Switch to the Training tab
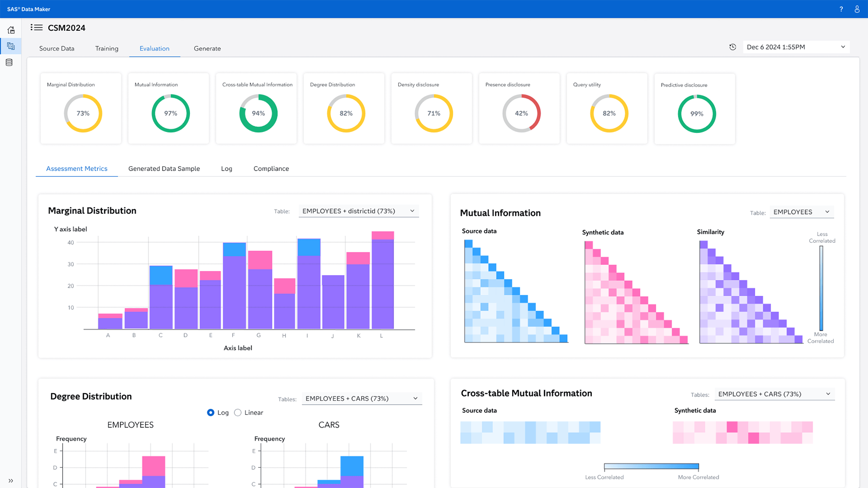The width and height of the screenshot is (868, 488). 107,48
